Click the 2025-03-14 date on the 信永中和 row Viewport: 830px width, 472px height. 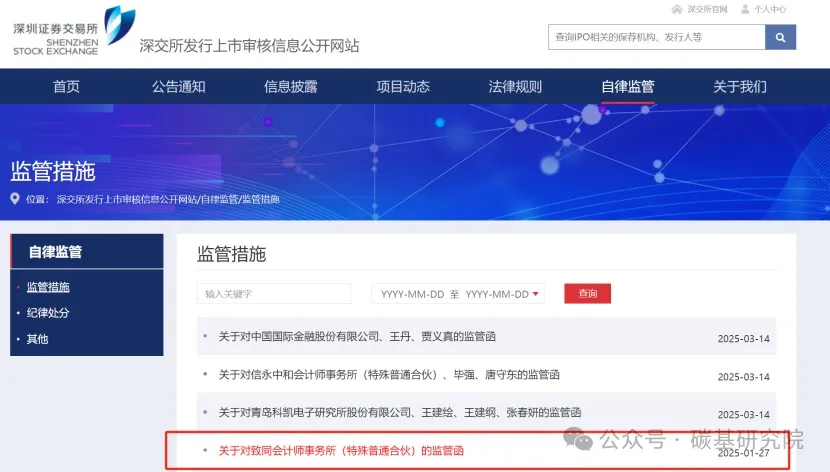click(743, 377)
